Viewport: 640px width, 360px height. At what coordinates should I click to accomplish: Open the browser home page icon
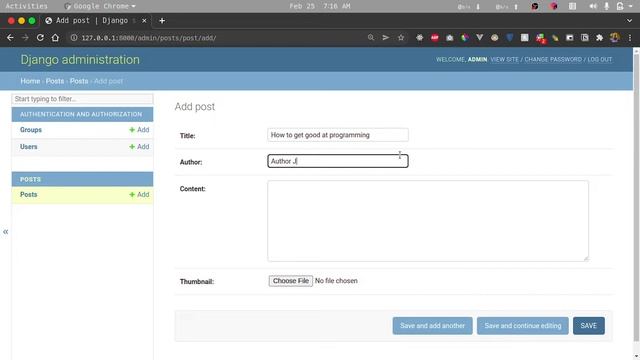pos(55,38)
